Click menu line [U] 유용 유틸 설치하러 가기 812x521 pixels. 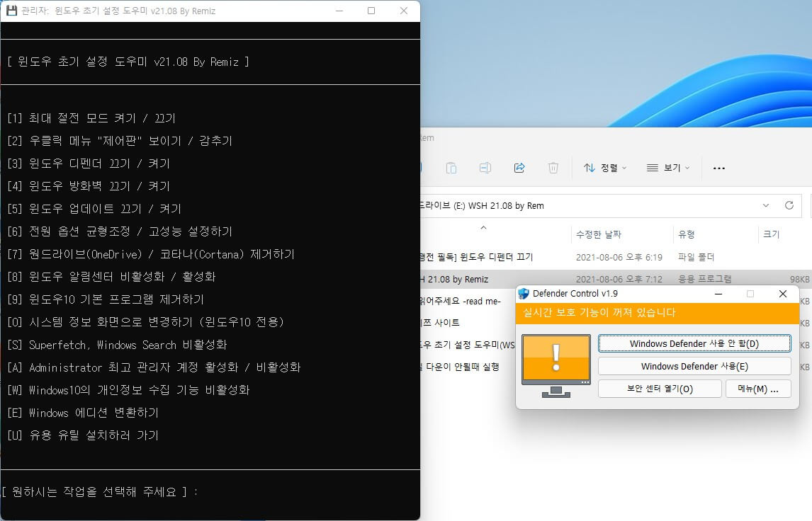tap(83, 435)
